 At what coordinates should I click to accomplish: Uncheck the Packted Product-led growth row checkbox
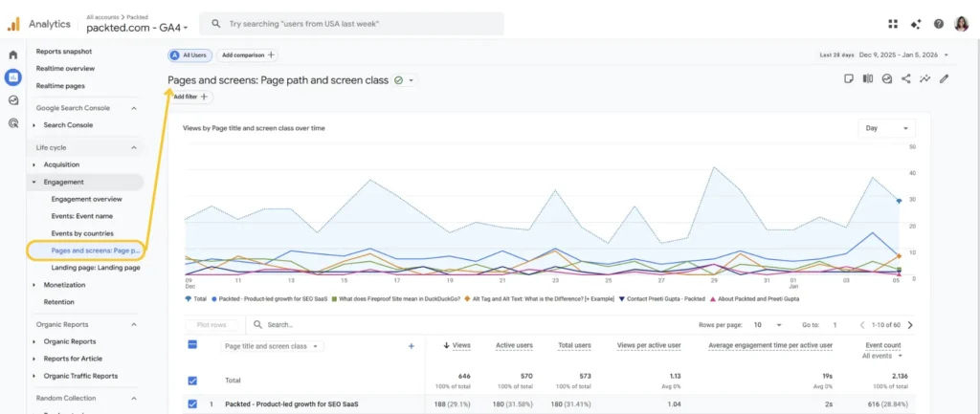[x=192, y=404]
